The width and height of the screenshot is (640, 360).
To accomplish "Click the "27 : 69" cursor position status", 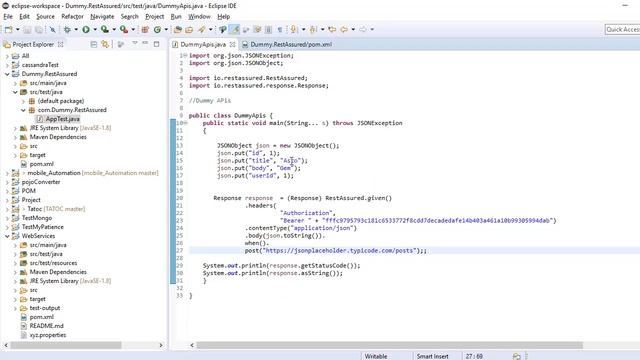I will tap(474, 356).
